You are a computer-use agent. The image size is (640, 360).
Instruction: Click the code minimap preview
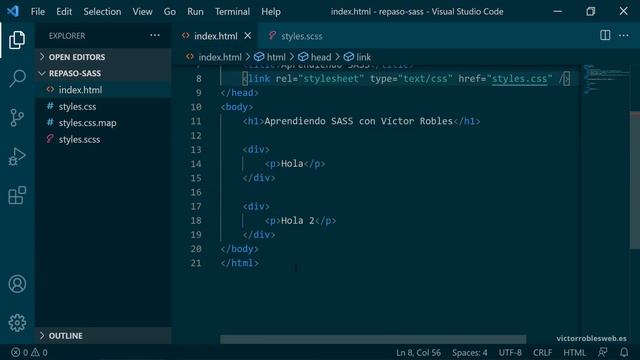606,79
